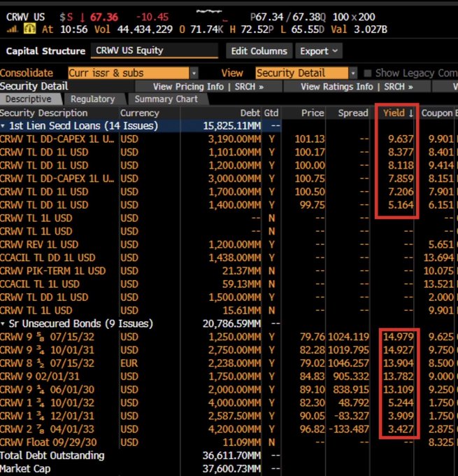This screenshot has height=476, width=458.
Task: Select the CRWV 9 1/4 06/01/30 bond
Action: (x=229, y=390)
